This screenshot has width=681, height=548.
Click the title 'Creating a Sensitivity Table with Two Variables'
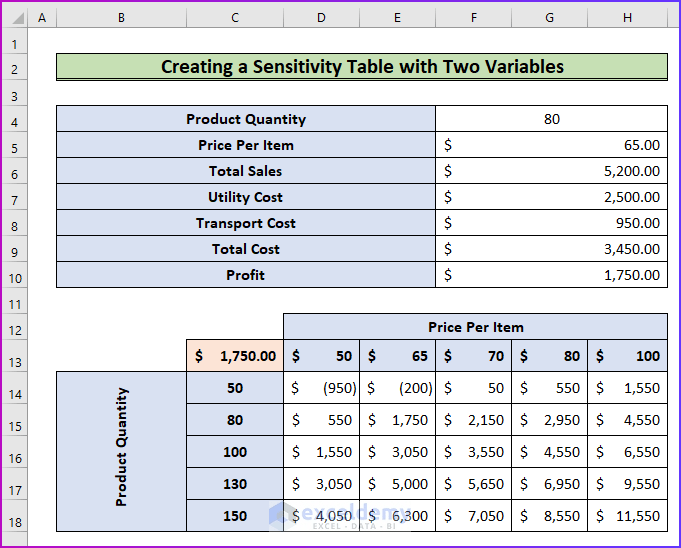point(362,67)
